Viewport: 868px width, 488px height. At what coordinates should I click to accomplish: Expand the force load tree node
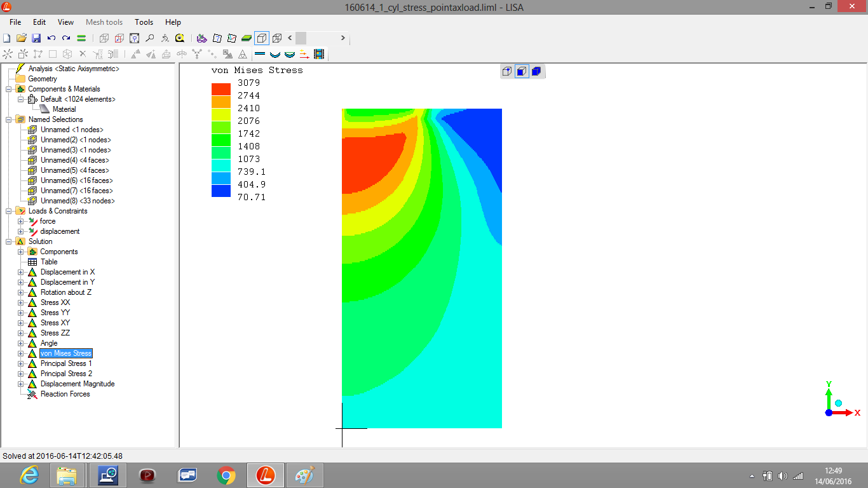pyautogui.click(x=20, y=221)
